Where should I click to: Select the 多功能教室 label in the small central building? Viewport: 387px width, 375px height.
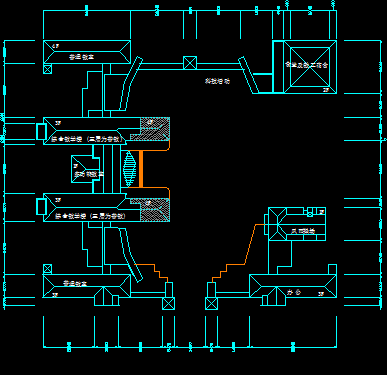[x=89, y=174]
